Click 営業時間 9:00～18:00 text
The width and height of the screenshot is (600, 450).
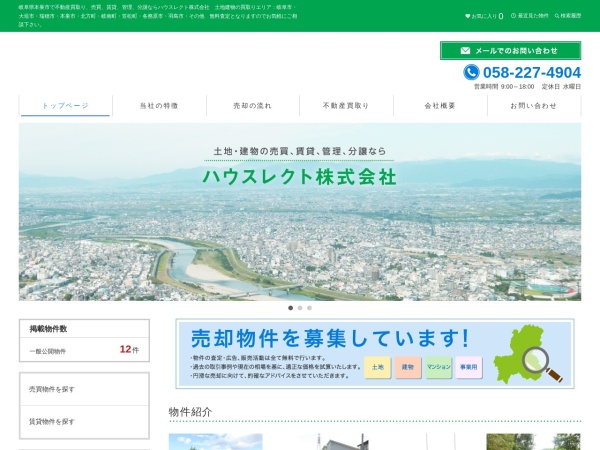pos(504,86)
